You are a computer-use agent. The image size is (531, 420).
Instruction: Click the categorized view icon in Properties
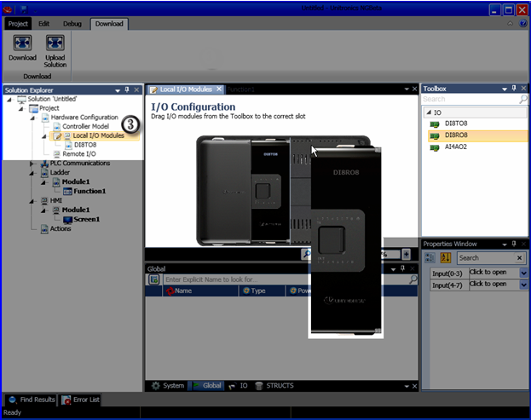[x=430, y=257]
